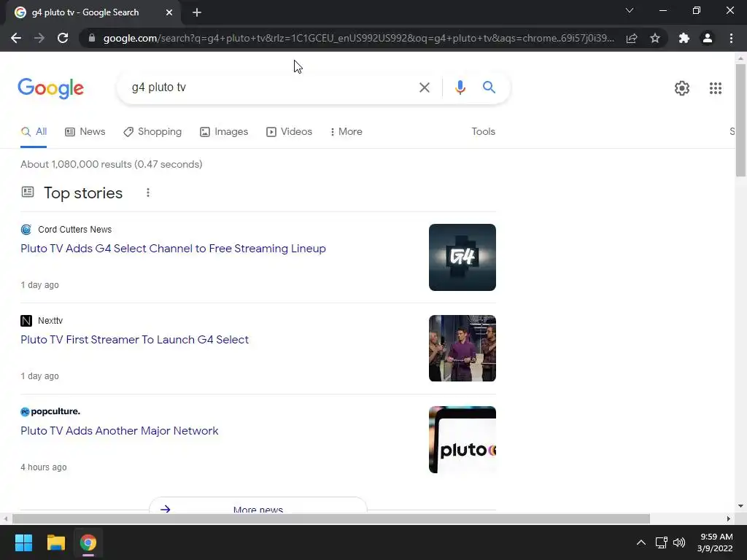Switch to the News tab
Viewport: 747px width, 560px height.
coord(85,132)
